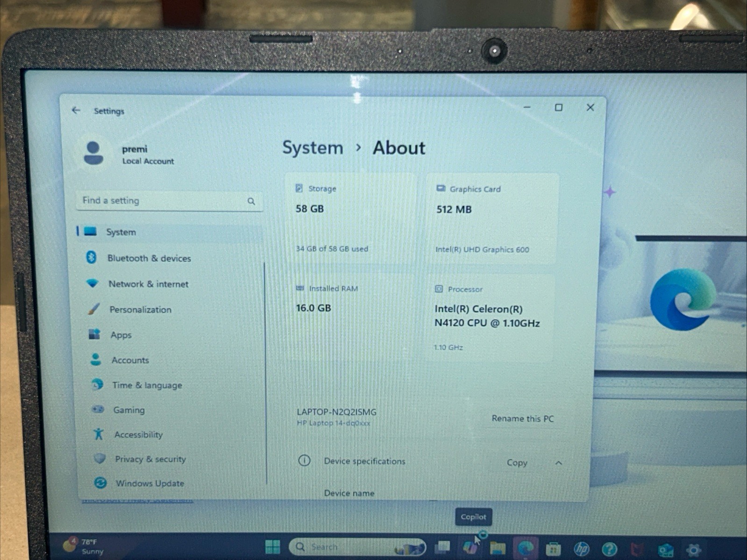The image size is (747, 560).
Task: Copy the device specifications
Action: 517,462
